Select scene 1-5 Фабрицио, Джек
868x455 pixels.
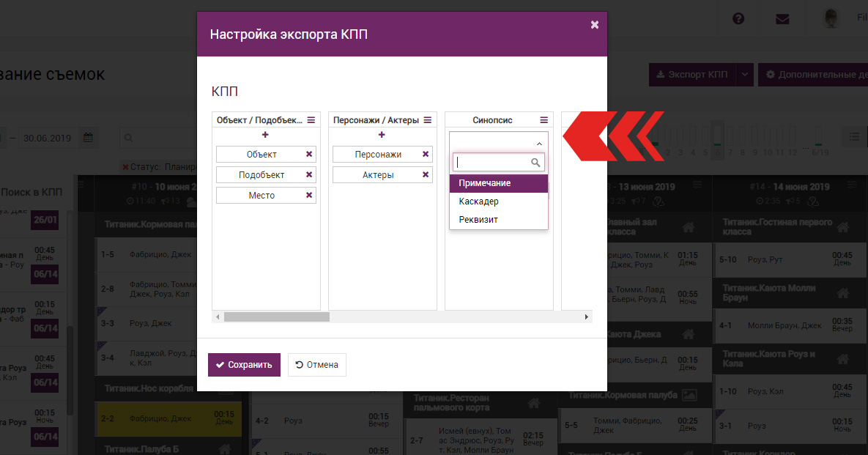(x=147, y=254)
